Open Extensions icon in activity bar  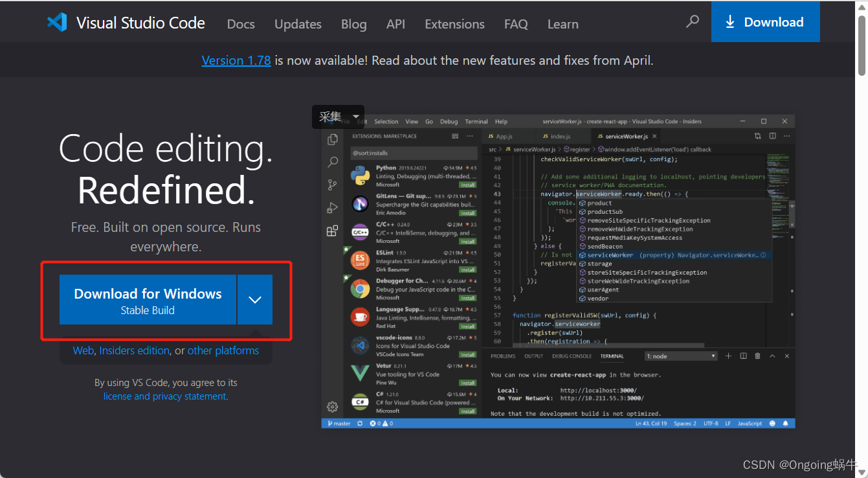pos(333,231)
